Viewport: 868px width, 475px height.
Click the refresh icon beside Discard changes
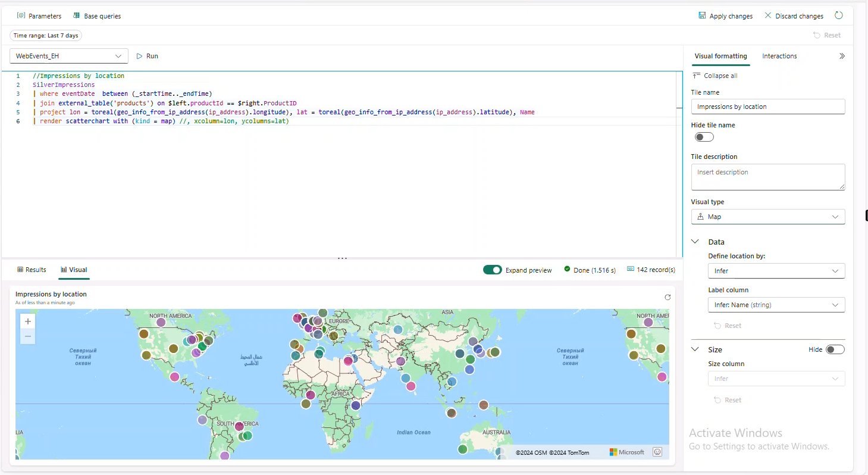839,15
